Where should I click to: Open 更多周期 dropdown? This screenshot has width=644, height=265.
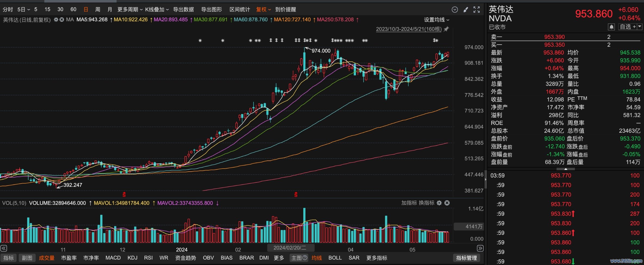click(130, 10)
